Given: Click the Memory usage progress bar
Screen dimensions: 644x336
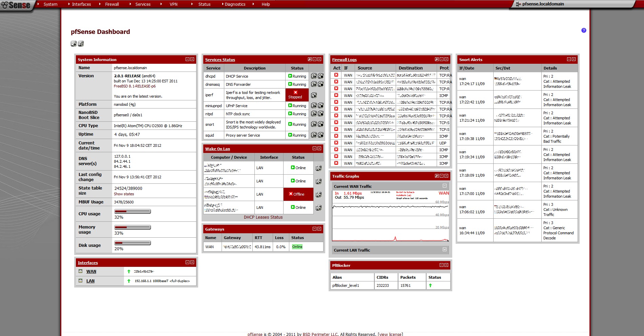Looking at the screenshot, I should pyautogui.click(x=132, y=227).
